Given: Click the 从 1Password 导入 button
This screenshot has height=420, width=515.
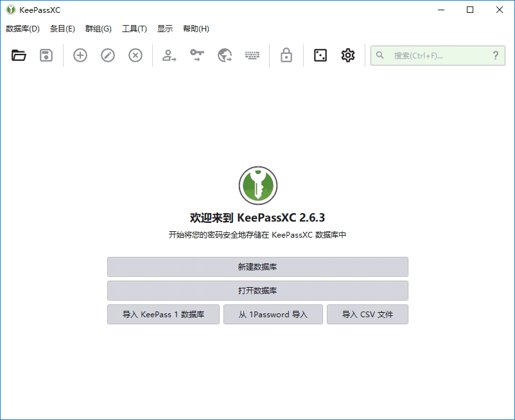Looking at the screenshot, I should pyautogui.click(x=273, y=314).
